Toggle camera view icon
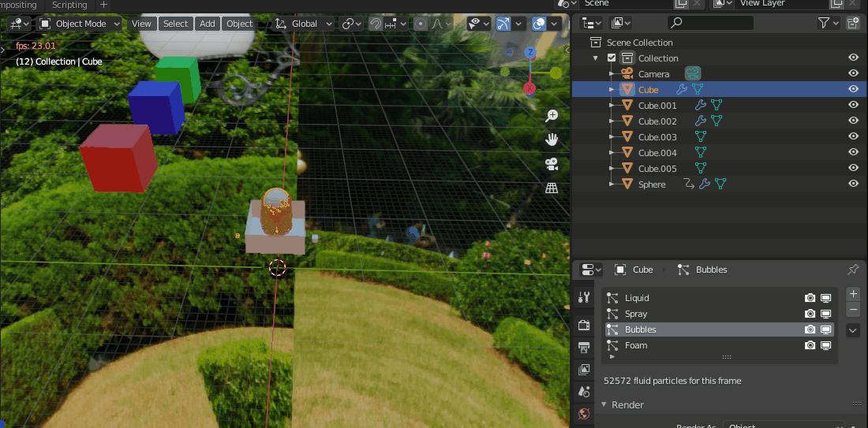The width and height of the screenshot is (868, 428). [552, 164]
